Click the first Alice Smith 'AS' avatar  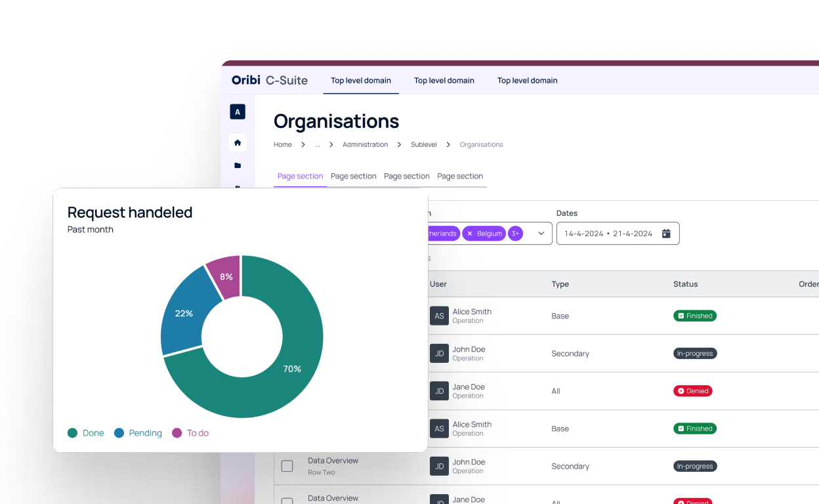coord(439,316)
